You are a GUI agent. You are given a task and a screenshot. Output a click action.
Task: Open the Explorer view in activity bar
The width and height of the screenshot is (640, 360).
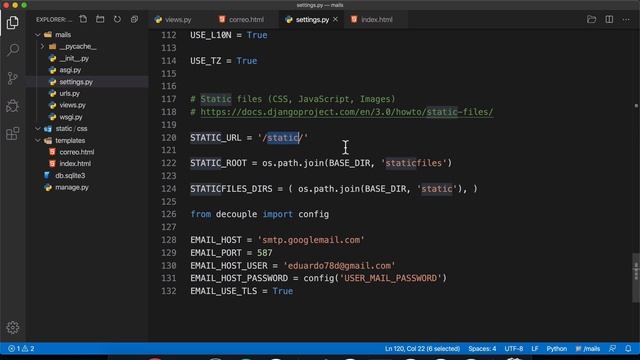(13, 22)
